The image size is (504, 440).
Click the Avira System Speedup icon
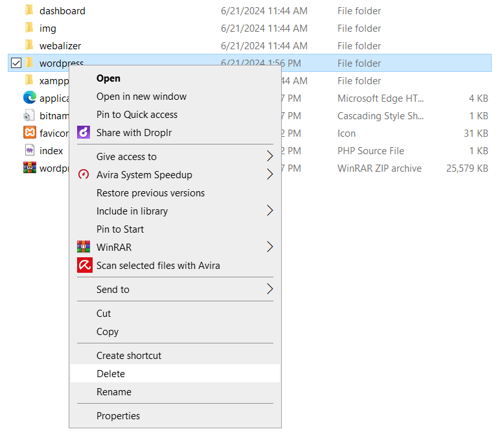point(84,174)
